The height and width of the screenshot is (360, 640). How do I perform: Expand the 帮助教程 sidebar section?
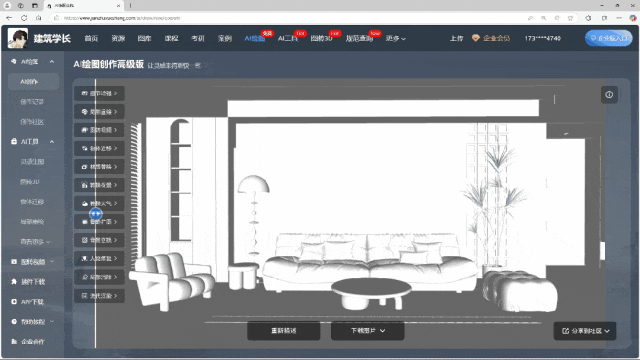(52, 322)
